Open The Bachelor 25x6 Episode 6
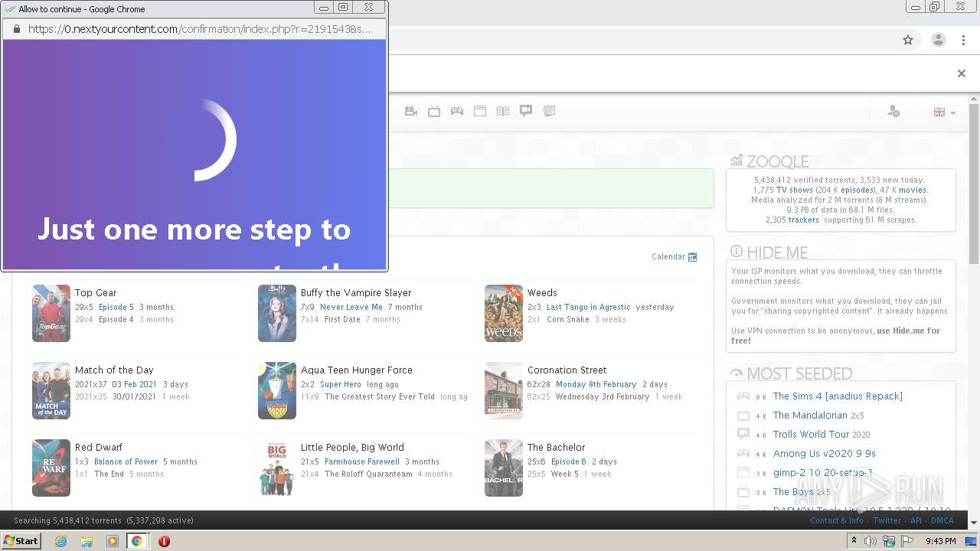980x551 pixels. (569, 461)
